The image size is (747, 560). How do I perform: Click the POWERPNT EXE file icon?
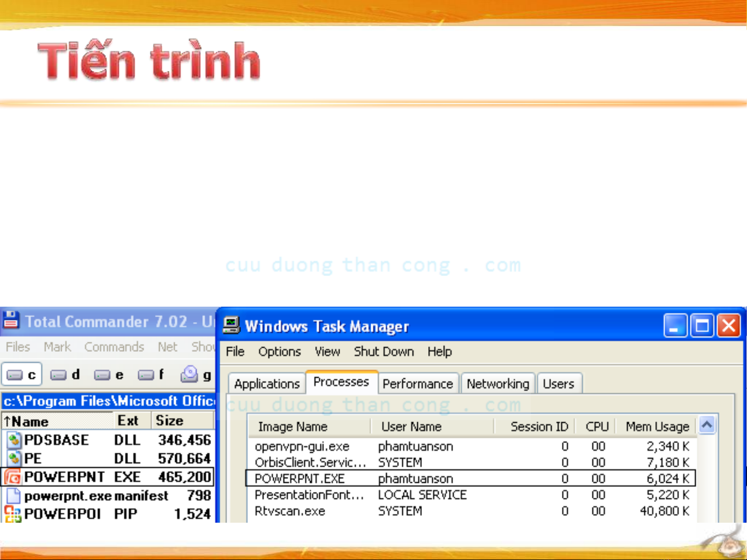click(x=13, y=477)
